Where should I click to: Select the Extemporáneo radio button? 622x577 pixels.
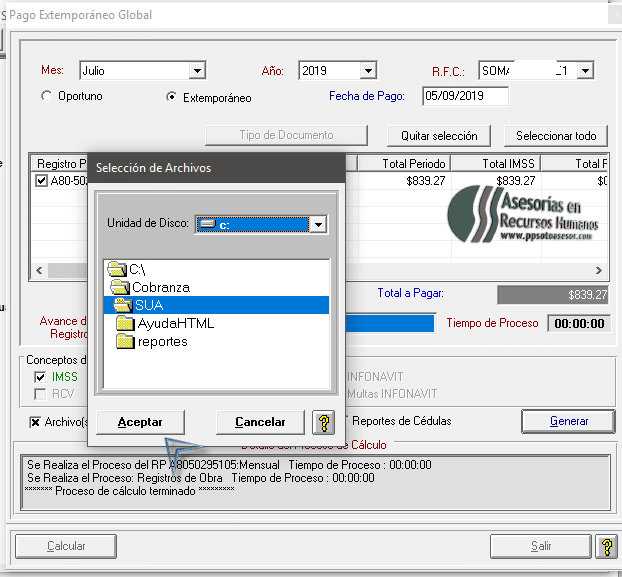coord(171,97)
